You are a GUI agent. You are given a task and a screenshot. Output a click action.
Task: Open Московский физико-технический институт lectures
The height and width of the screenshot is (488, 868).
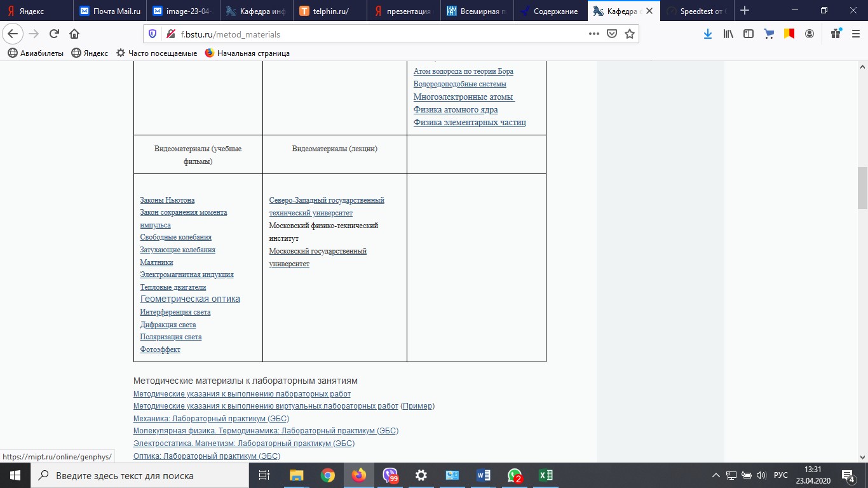coord(324,232)
